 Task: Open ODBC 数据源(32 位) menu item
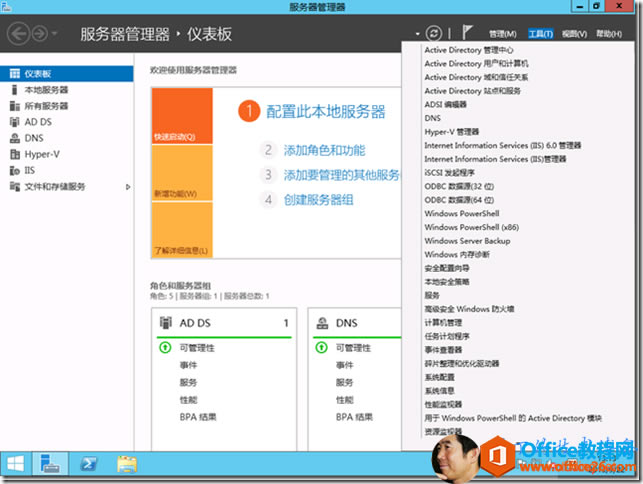pos(459,186)
